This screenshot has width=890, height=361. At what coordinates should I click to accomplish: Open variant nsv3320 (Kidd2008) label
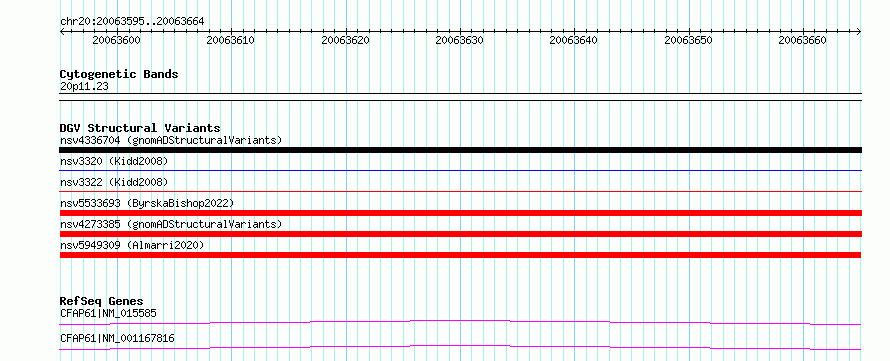pyautogui.click(x=114, y=161)
